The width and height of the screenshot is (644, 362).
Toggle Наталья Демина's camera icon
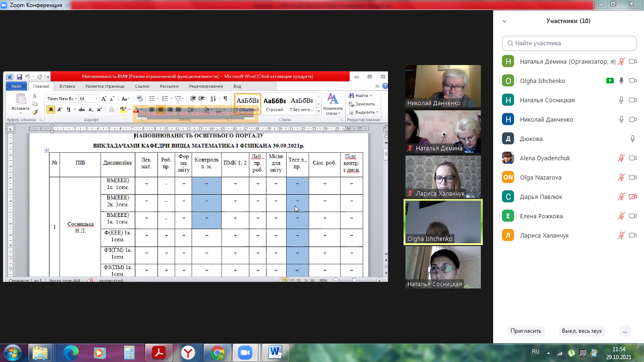point(633,61)
